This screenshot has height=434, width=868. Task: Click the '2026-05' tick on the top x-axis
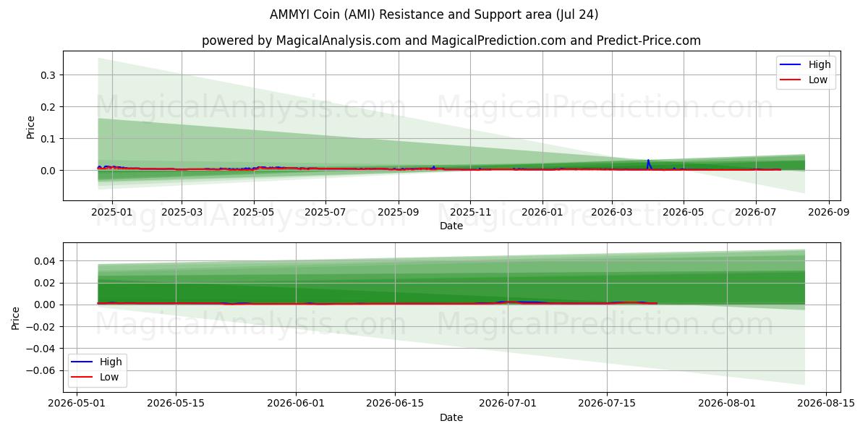(x=684, y=213)
